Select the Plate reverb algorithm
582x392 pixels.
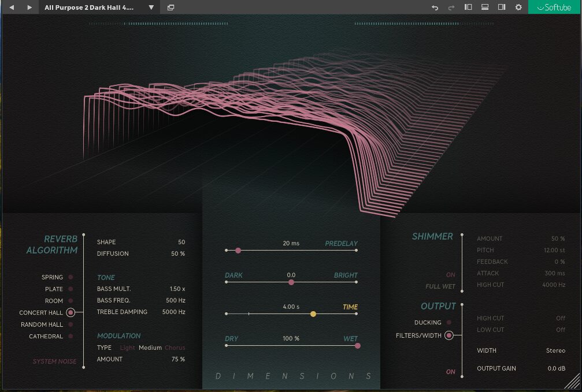[71, 289]
